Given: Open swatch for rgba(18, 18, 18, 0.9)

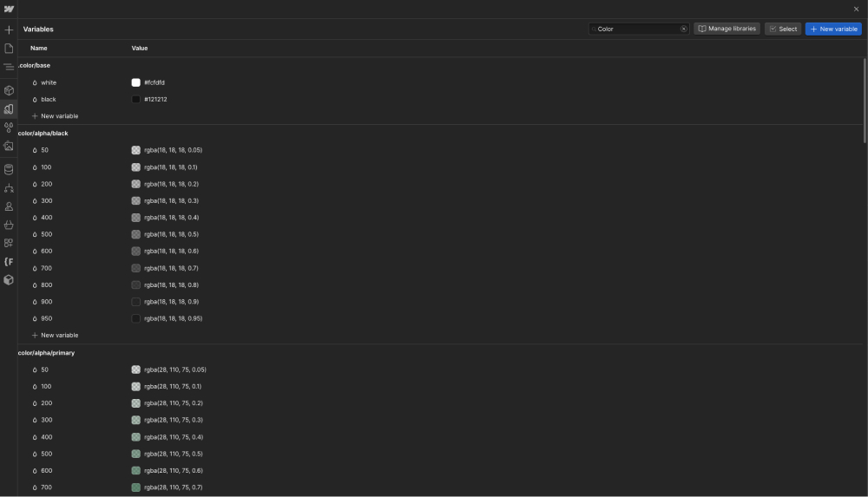Looking at the screenshot, I should pos(135,302).
